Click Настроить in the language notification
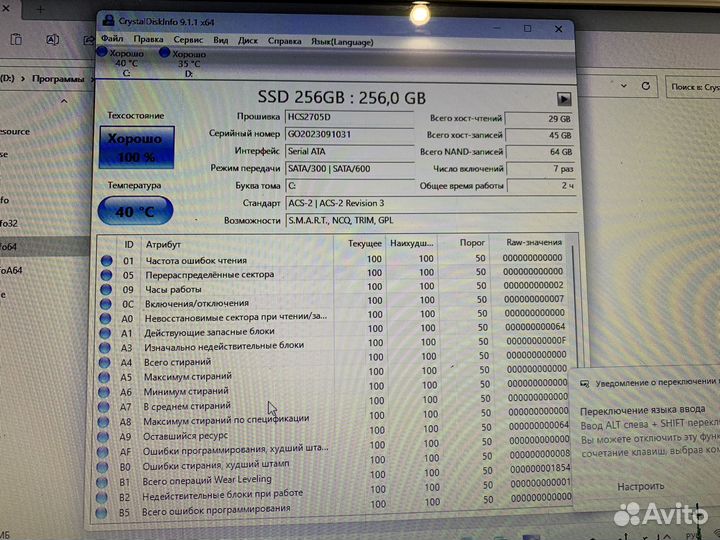Viewport: 720px width, 540px height. pos(641,486)
